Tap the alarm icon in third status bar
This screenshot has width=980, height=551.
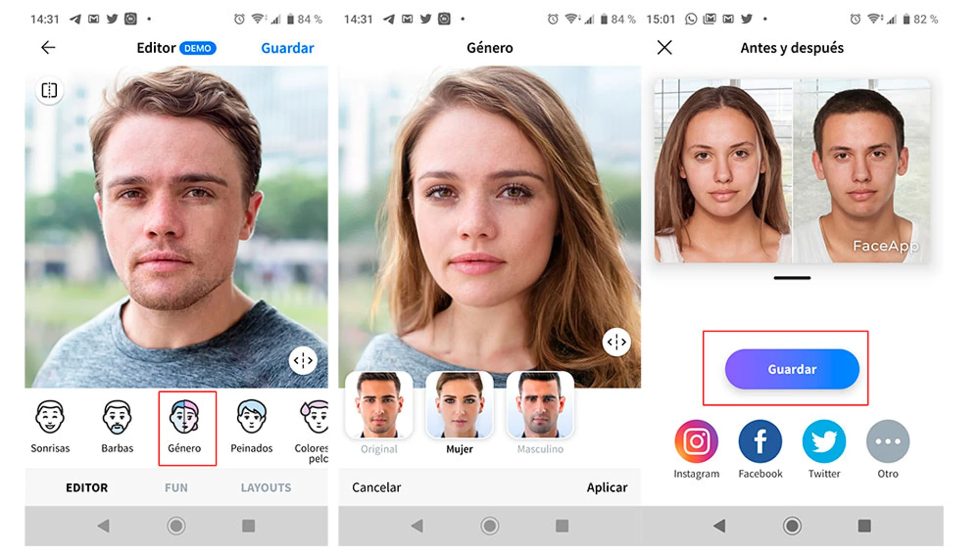[855, 19]
